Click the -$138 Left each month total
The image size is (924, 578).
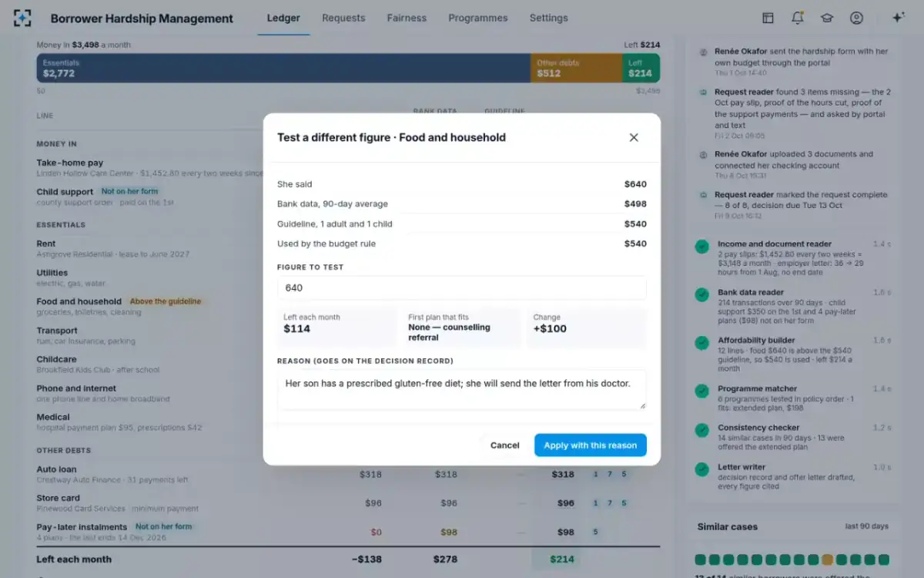367,560
